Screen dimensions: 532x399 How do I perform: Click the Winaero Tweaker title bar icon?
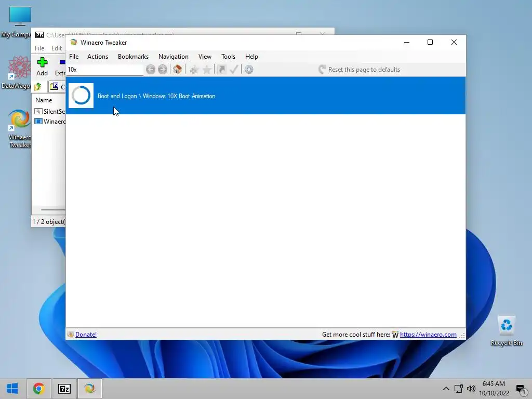point(74,42)
